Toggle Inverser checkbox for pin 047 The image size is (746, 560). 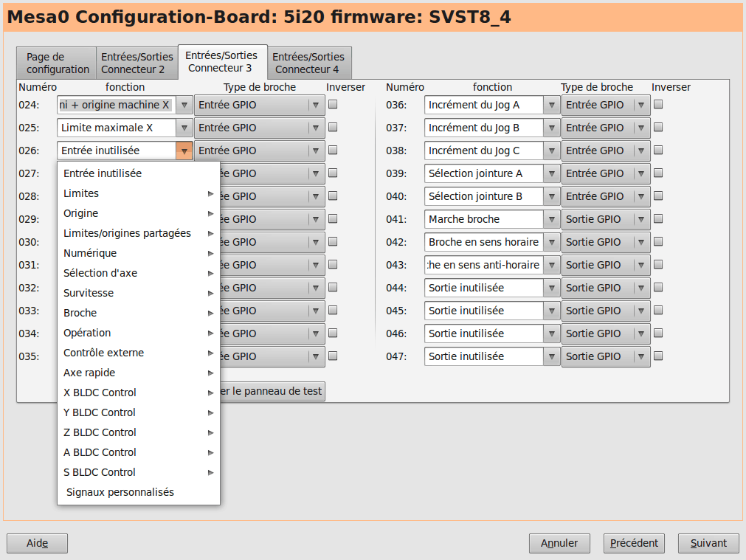(x=658, y=356)
